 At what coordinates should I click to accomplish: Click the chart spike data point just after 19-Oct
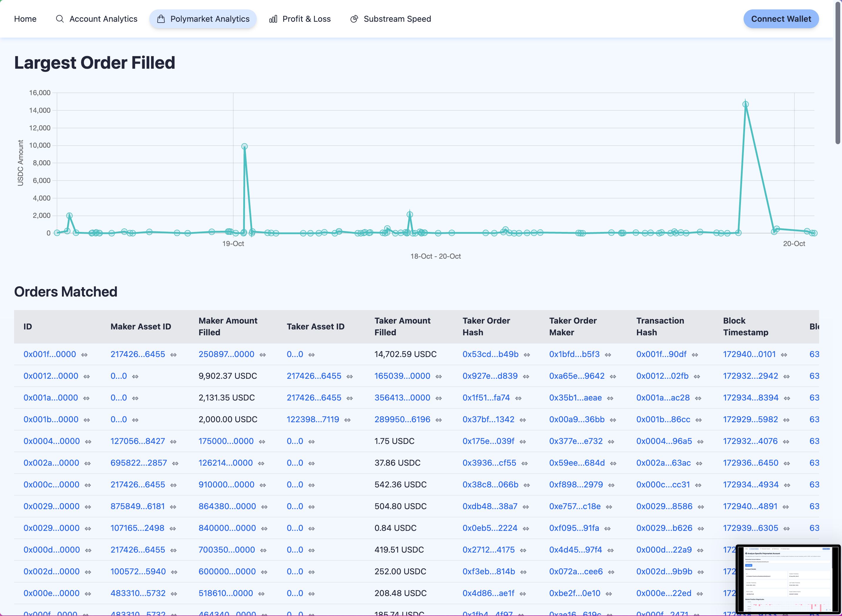click(244, 147)
